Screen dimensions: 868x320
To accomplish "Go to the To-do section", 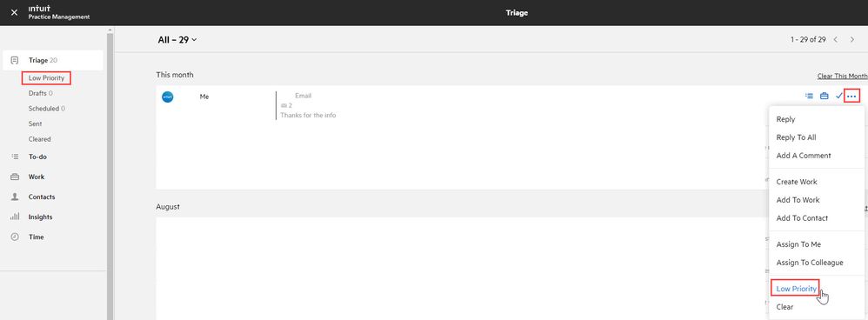I will [x=37, y=157].
